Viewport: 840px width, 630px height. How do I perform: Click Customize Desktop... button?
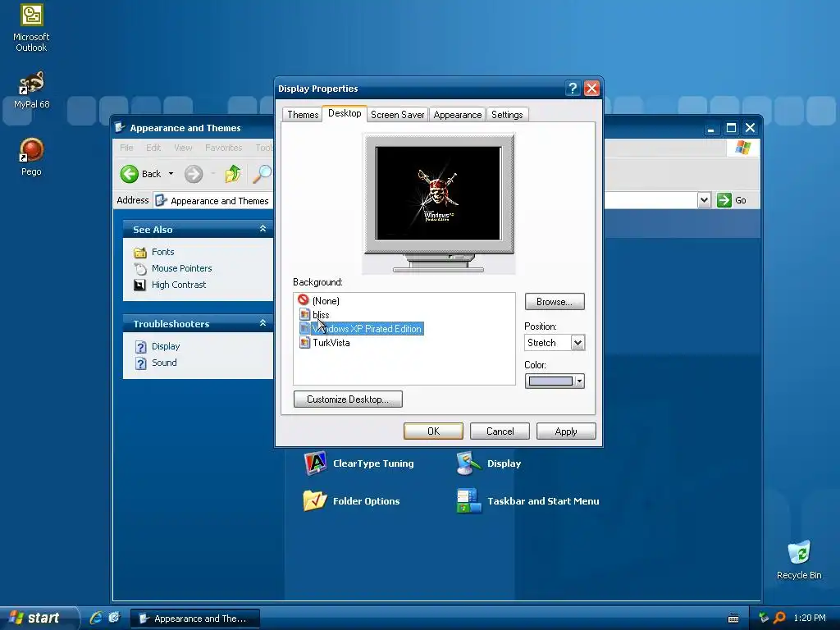(348, 399)
